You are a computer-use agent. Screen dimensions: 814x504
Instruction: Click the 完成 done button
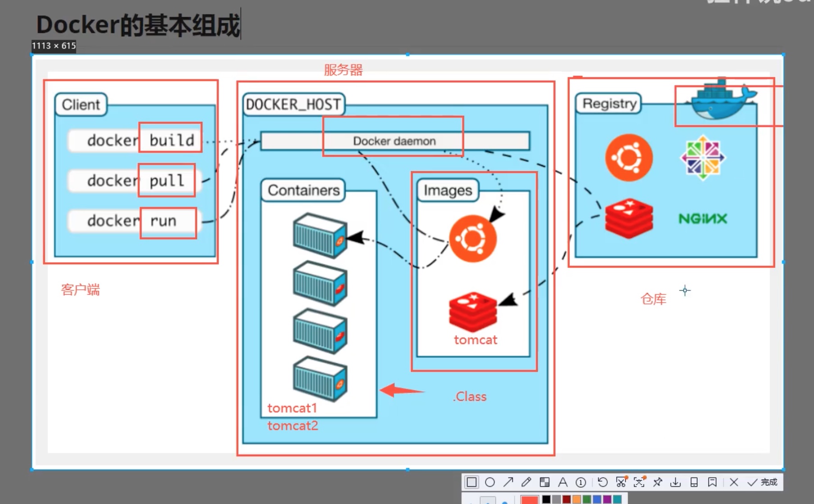click(763, 482)
